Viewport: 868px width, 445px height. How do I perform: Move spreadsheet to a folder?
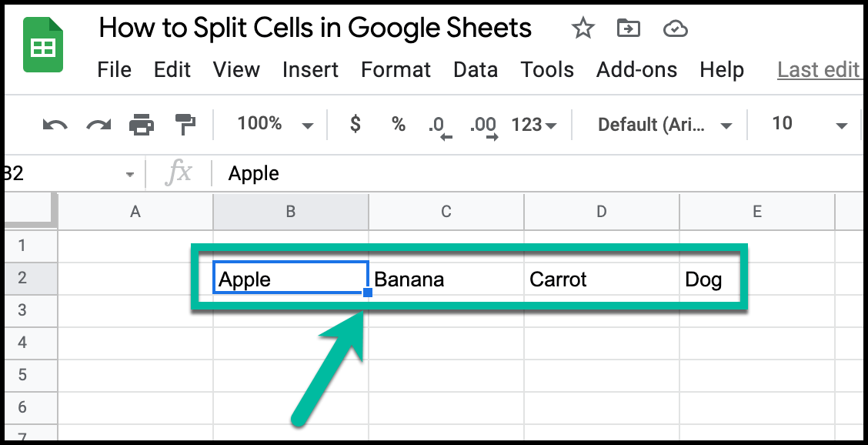[628, 27]
